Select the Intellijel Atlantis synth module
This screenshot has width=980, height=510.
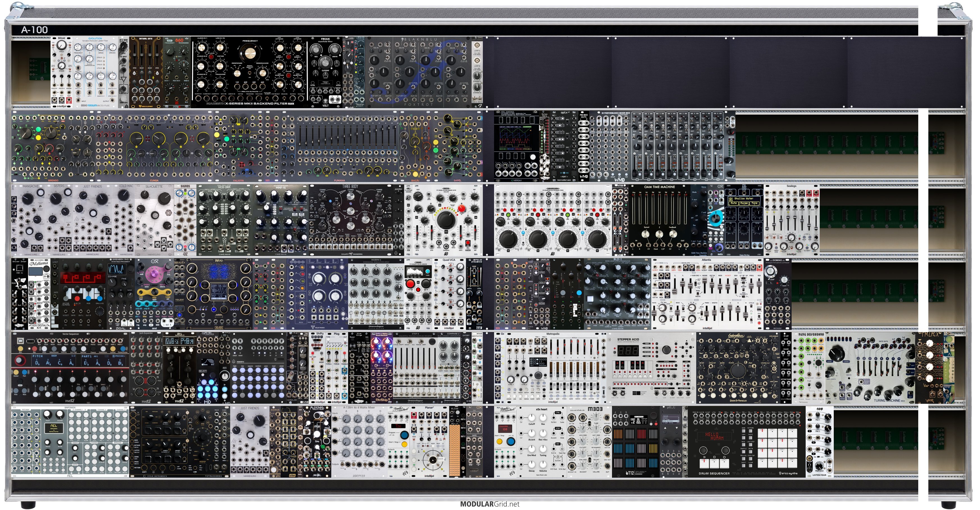pos(707,294)
